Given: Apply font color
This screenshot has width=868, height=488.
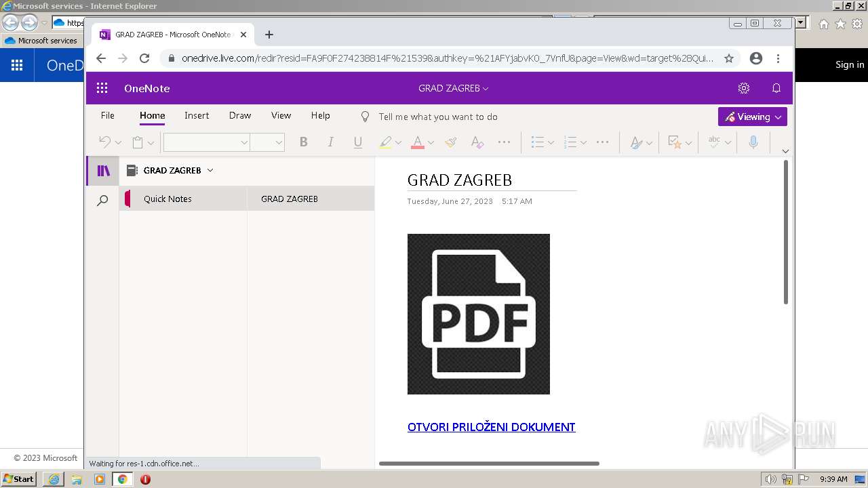Looking at the screenshot, I should (x=418, y=142).
